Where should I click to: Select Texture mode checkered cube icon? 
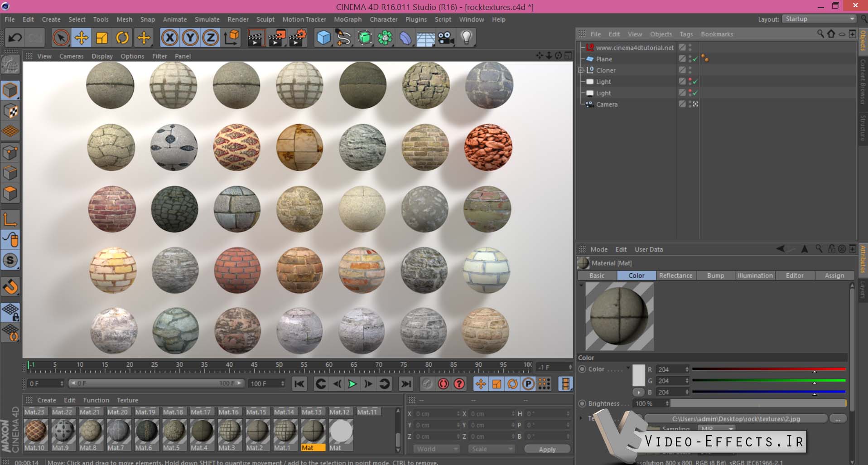click(10, 111)
